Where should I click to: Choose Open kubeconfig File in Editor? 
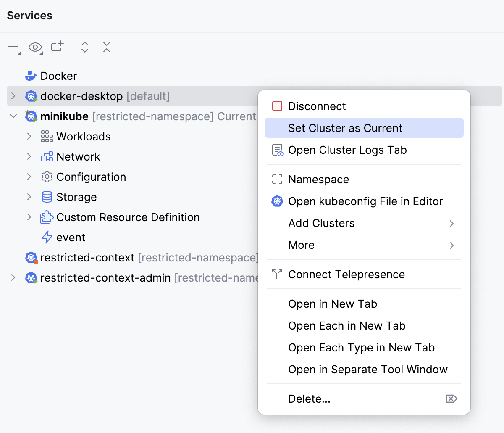point(365,201)
